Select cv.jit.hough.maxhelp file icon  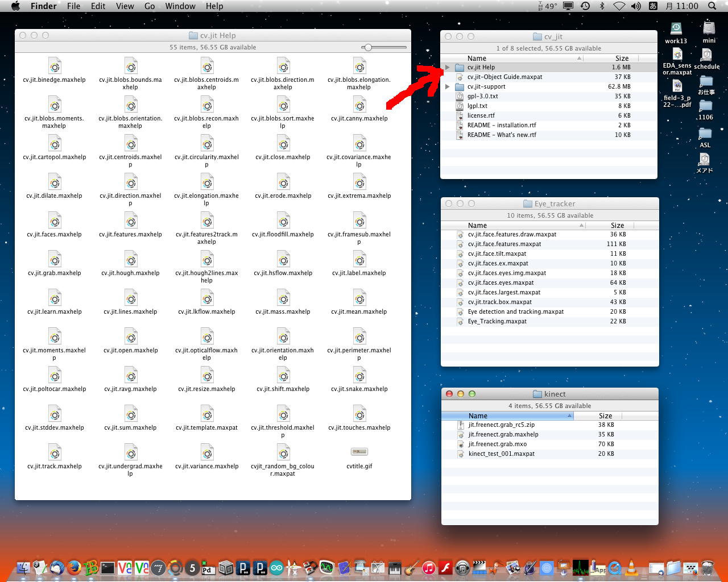click(131, 260)
